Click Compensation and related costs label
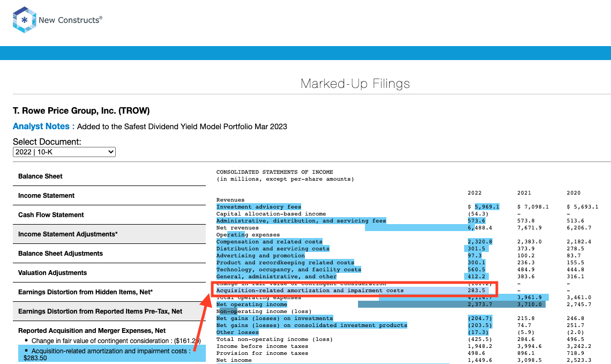The width and height of the screenshot is (611, 364). click(269, 242)
